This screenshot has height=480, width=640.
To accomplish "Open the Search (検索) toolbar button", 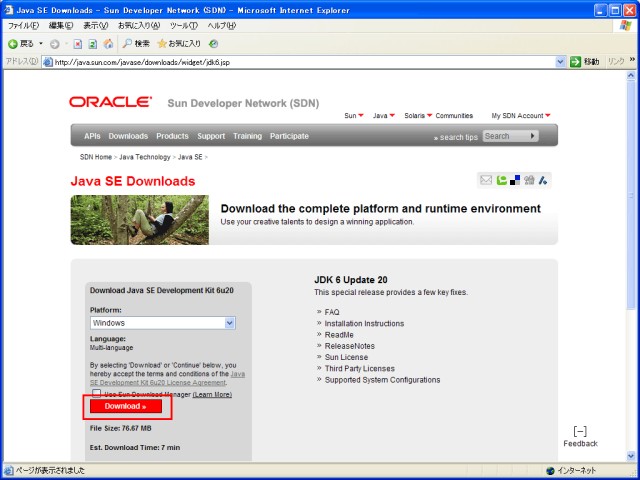I will 136,44.
